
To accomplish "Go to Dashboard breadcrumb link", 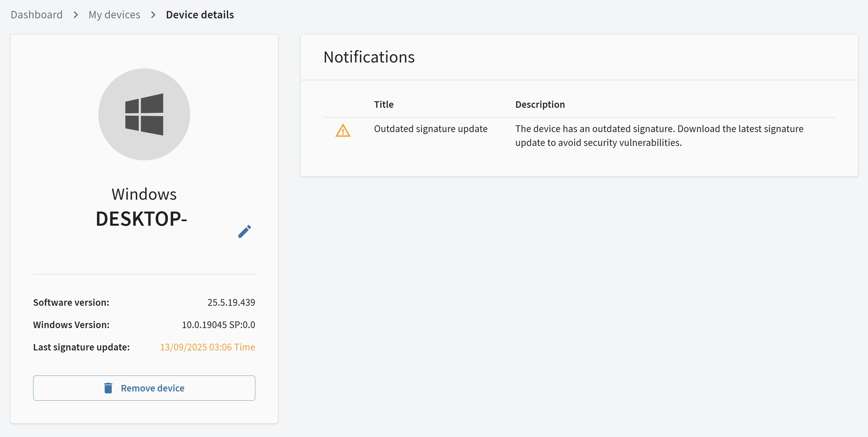I will (x=36, y=15).
